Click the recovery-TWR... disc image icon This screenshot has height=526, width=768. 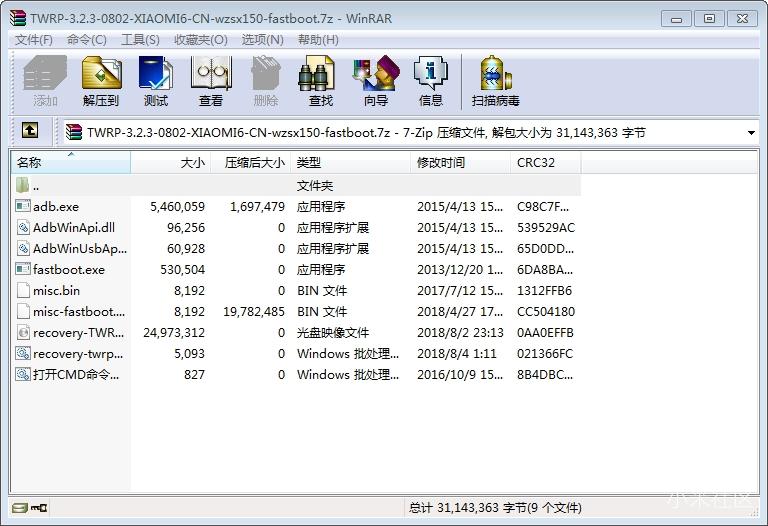(23, 333)
